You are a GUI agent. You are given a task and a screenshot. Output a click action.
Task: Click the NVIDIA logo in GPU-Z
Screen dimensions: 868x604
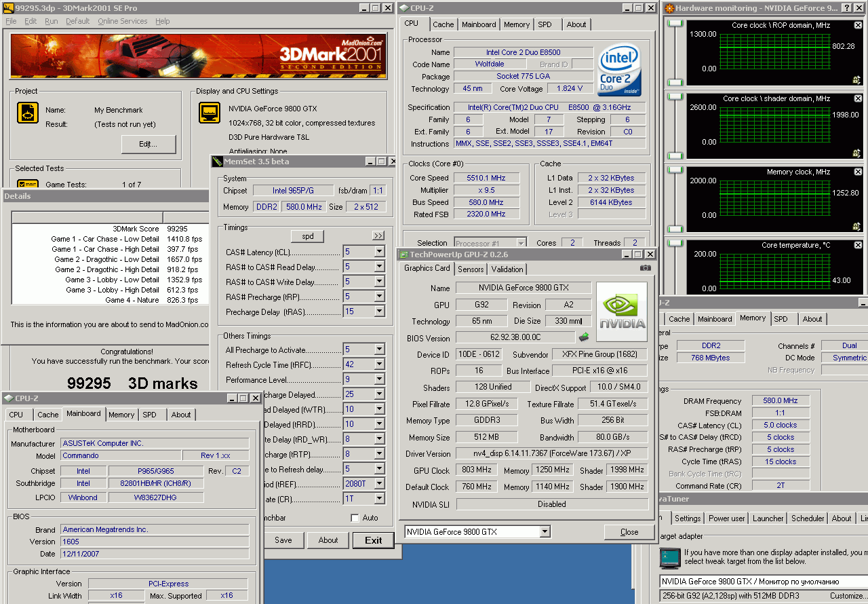pyautogui.click(x=622, y=312)
